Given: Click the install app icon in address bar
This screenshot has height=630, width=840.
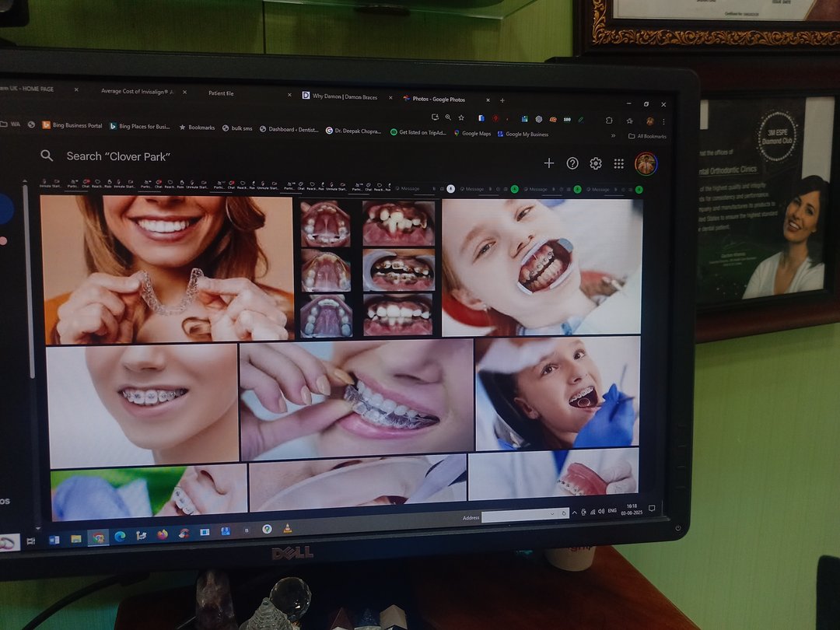Looking at the screenshot, I should pos(435,117).
